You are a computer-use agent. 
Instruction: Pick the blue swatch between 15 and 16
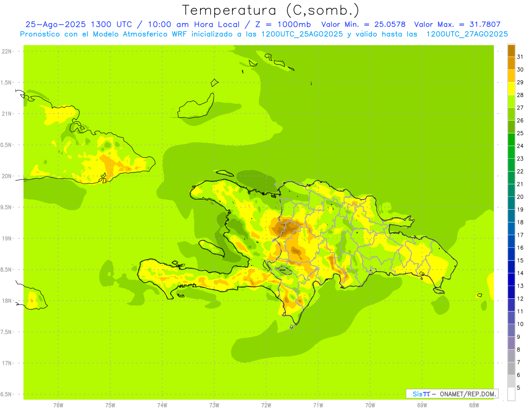coord(511,254)
